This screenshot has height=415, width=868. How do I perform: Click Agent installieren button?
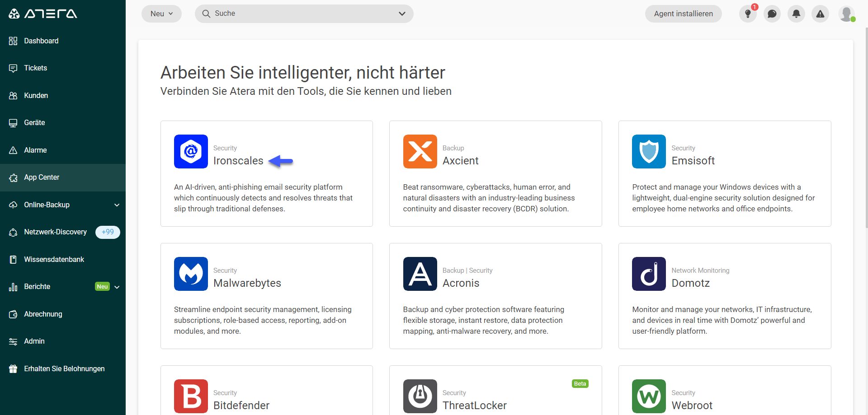click(683, 14)
